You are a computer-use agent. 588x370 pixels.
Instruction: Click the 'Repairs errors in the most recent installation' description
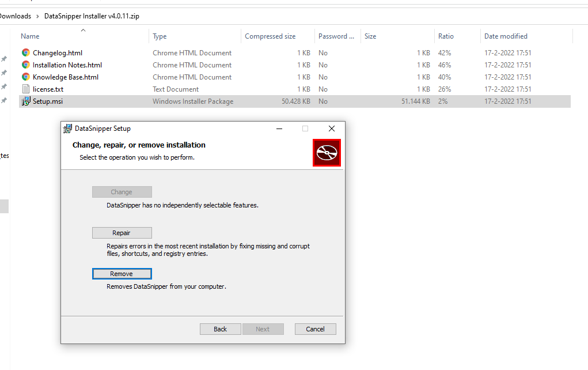pyautogui.click(x=208, y=250)
